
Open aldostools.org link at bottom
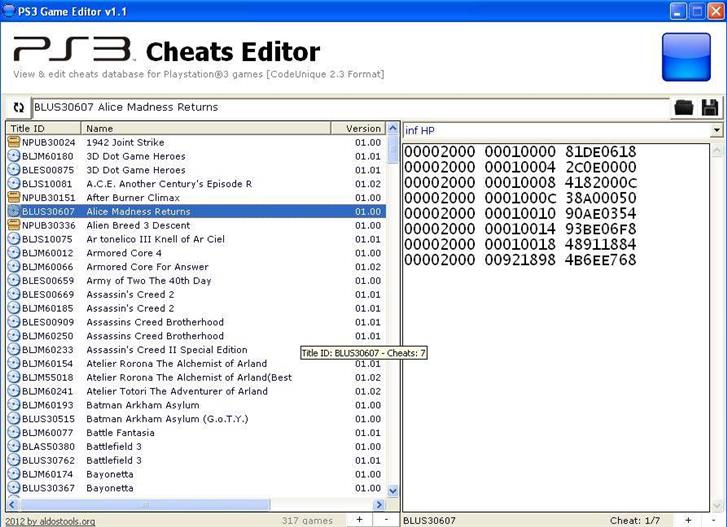[50, 521]
